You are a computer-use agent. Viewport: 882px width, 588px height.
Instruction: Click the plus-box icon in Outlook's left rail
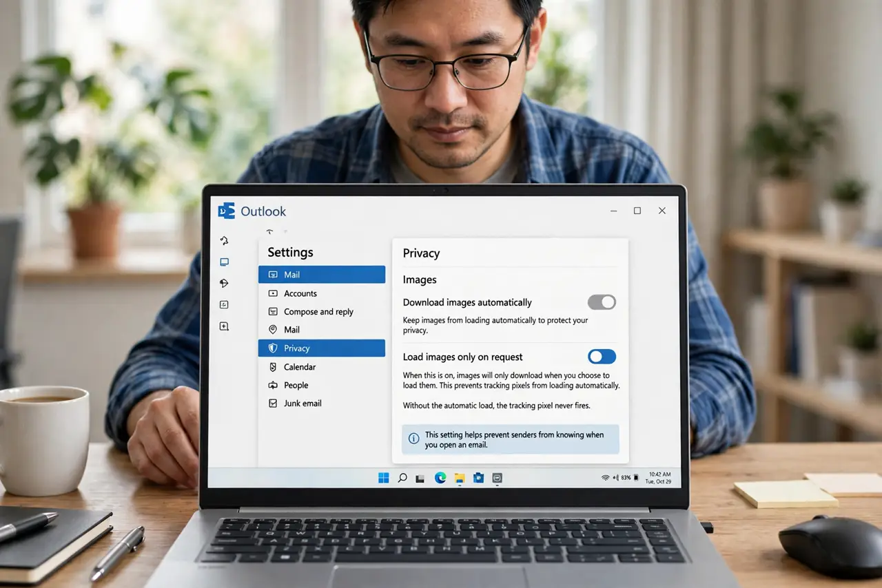coord(224,326)
